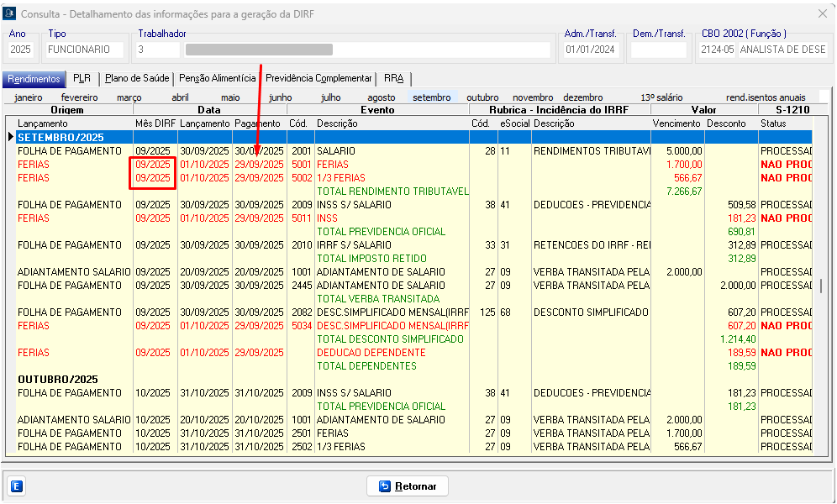Image resolution: width=837 pixels, height=504 pixels.
Task: Select the 13º salário tab
Action: pos(661,97)
